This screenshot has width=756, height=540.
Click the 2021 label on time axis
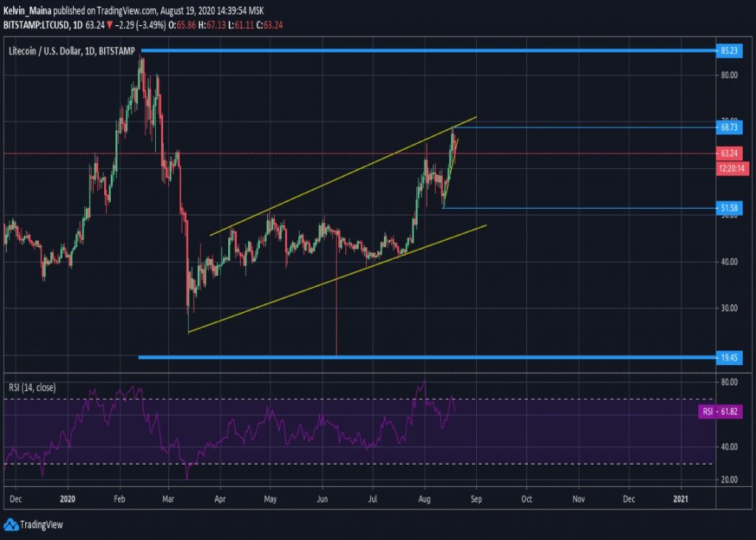pos(681,499)
